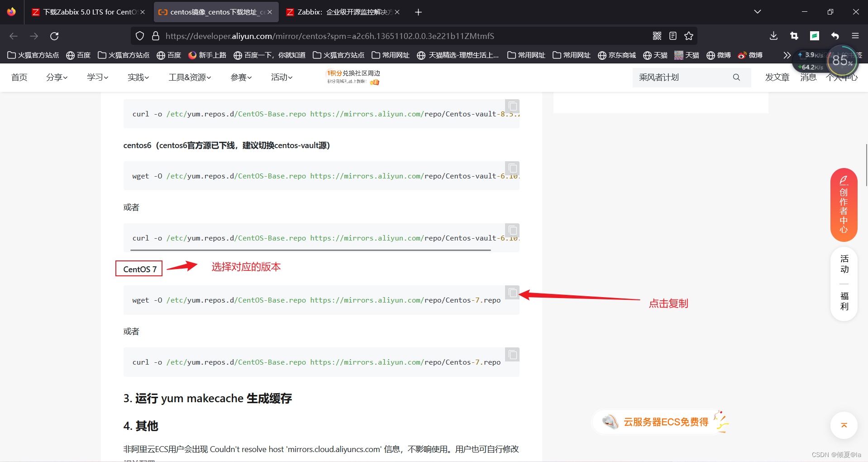Open the page QR code icon

pos(657,36)
